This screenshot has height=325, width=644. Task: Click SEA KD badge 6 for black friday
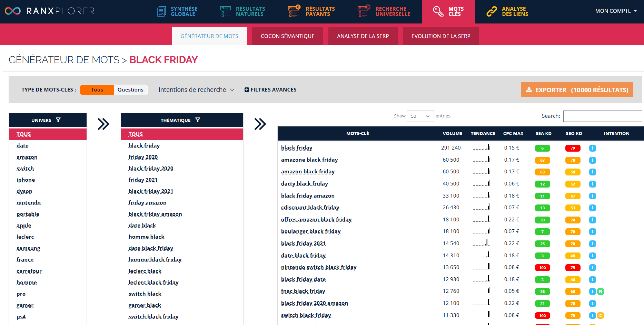[543, 148]
